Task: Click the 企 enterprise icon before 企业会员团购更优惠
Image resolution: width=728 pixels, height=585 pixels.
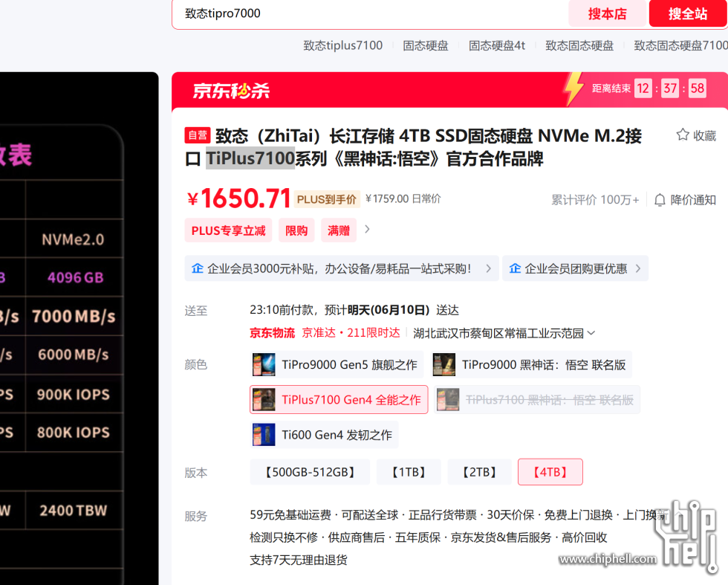Action: click(x=515, y=268)
